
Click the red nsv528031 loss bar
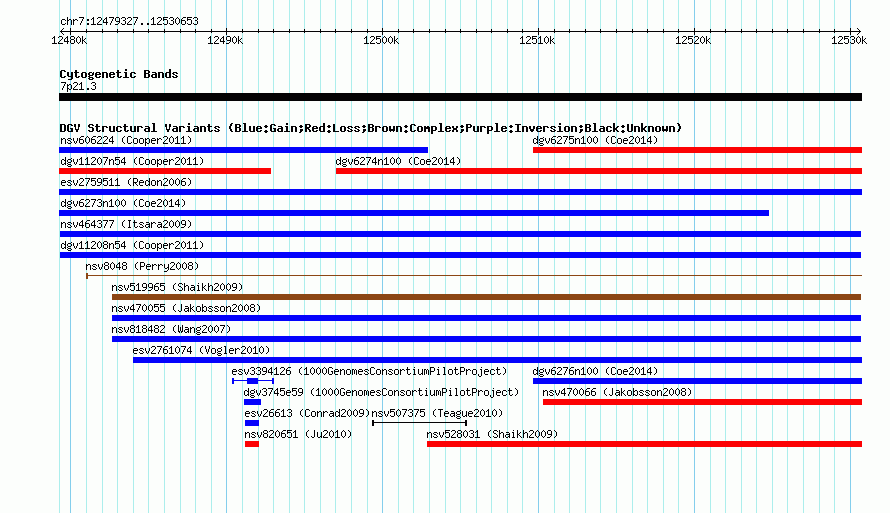tap(644, 444)
